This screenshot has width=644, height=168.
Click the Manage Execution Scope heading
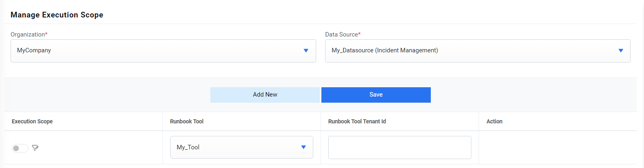click(57, 15)
